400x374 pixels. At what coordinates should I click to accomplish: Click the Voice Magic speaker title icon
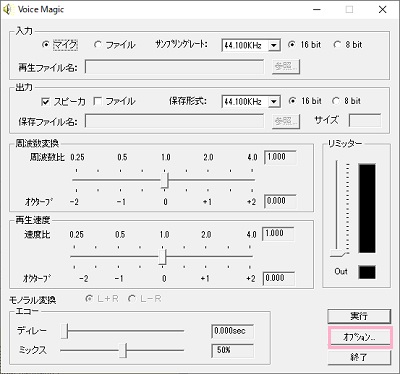[7, 9]
